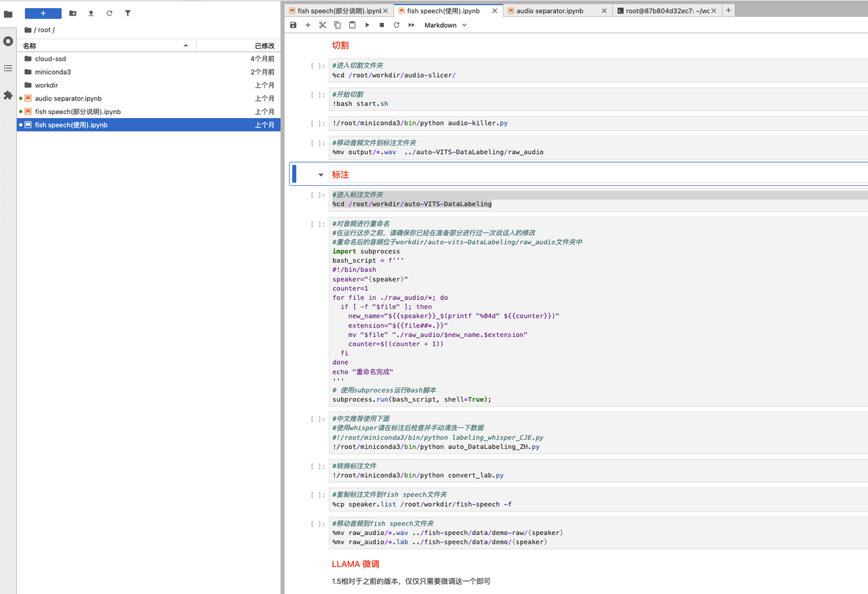The height and width of the screenshot is (594, 868).
Task: Close the fish speech(部分说明).ipynb tab
Action: click(x=386, y=11)
